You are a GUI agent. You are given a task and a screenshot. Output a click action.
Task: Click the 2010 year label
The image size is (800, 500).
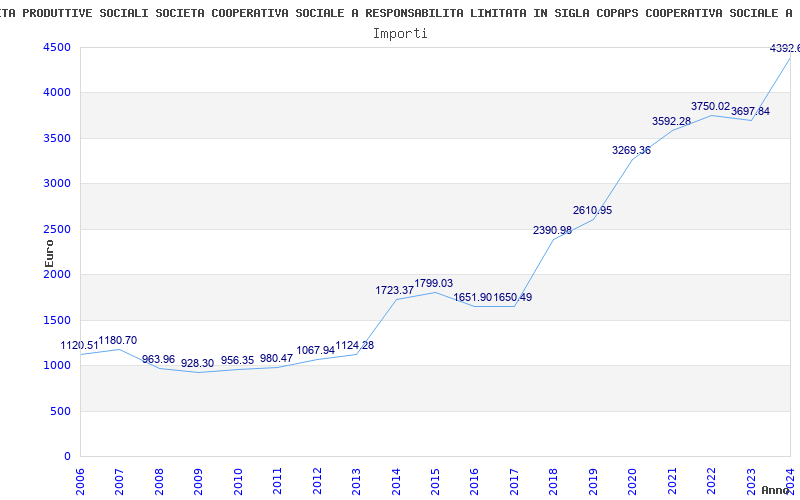pyautogui.click(x=238, y=482)
